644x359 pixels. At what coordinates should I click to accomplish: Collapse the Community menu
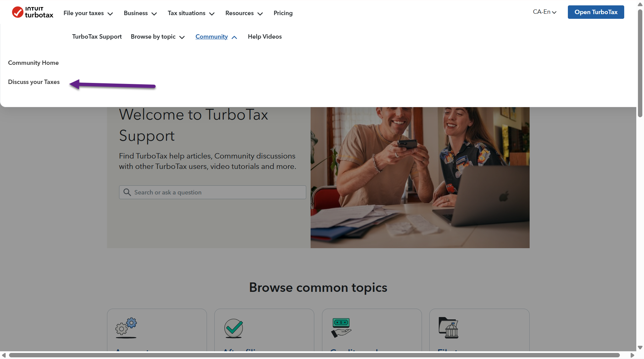coord(216,37)
